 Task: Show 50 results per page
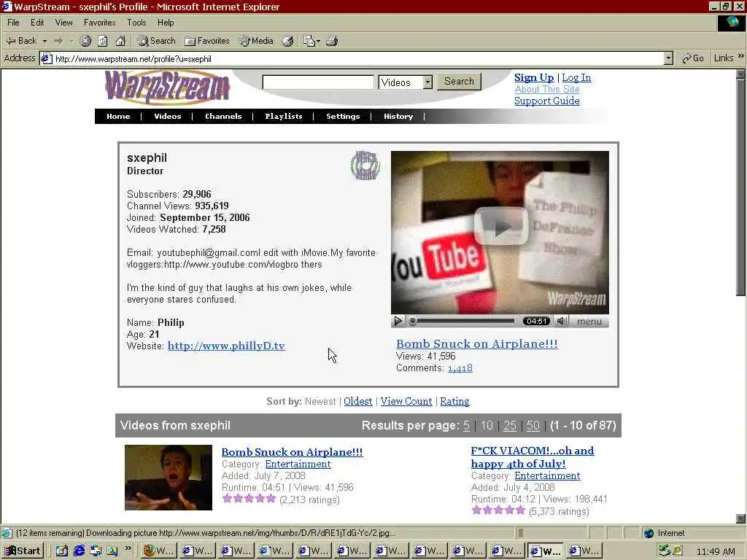point(533,425)
